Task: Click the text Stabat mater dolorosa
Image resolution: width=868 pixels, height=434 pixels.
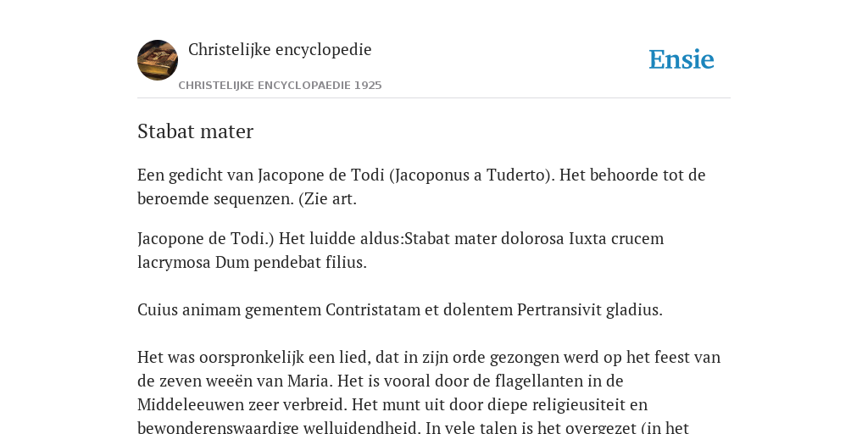Action: (x=485, y=238)
